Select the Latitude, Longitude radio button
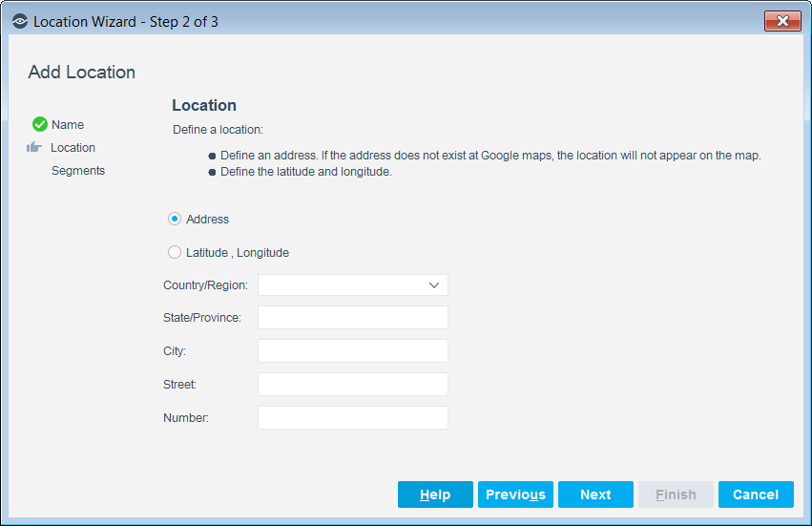 tap(175, 252)
